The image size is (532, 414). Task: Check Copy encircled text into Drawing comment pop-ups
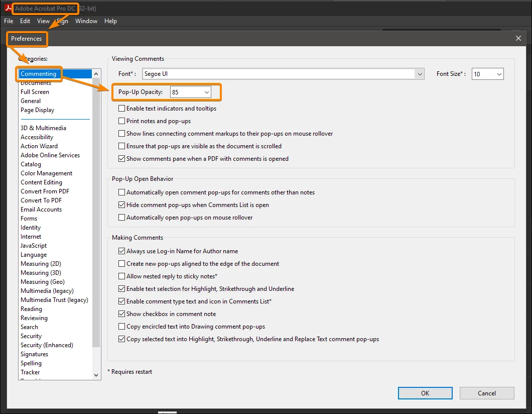(x=121, y=327)
